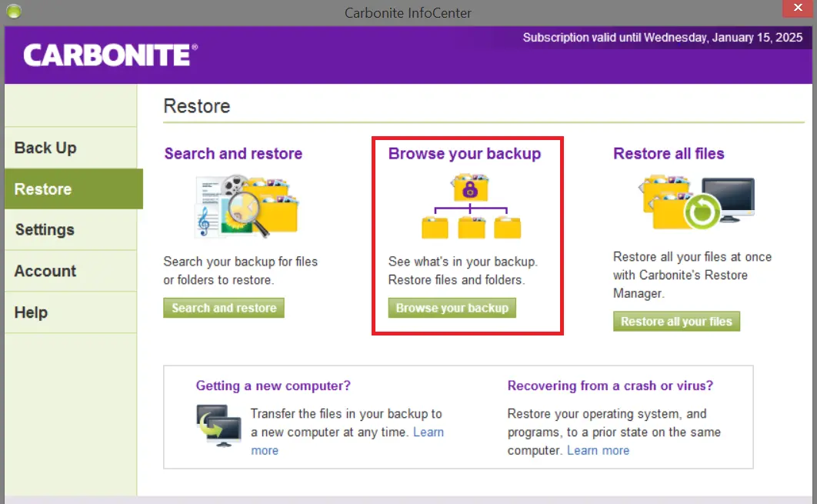Go to Settings in the sidebar

pyautogui.click(x=45, y=230)
